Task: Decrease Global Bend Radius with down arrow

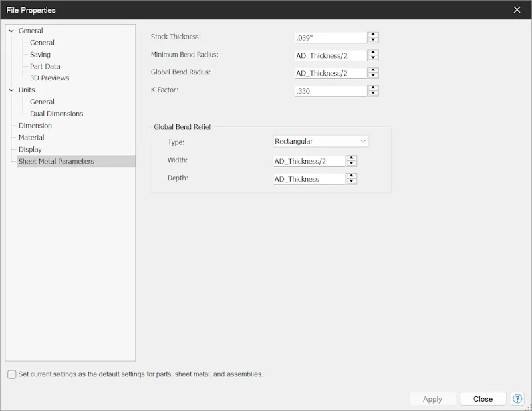Action: (x=373, y=75)
